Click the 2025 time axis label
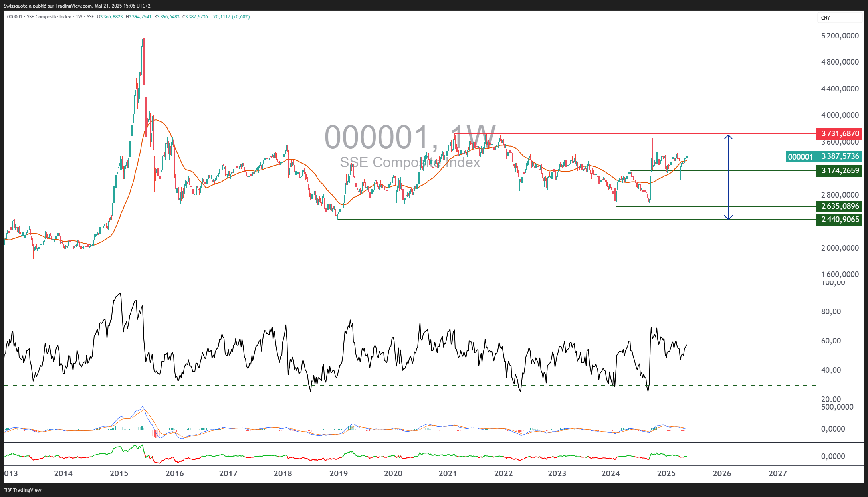The width and height of the screenshot is (868, 497). [666, 473]
